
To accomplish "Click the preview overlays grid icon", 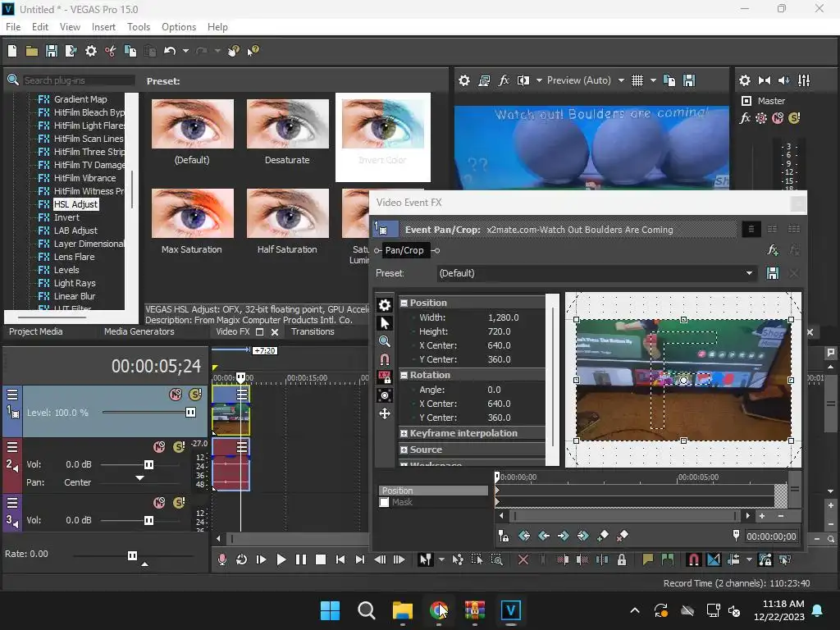I will [637, 80].
